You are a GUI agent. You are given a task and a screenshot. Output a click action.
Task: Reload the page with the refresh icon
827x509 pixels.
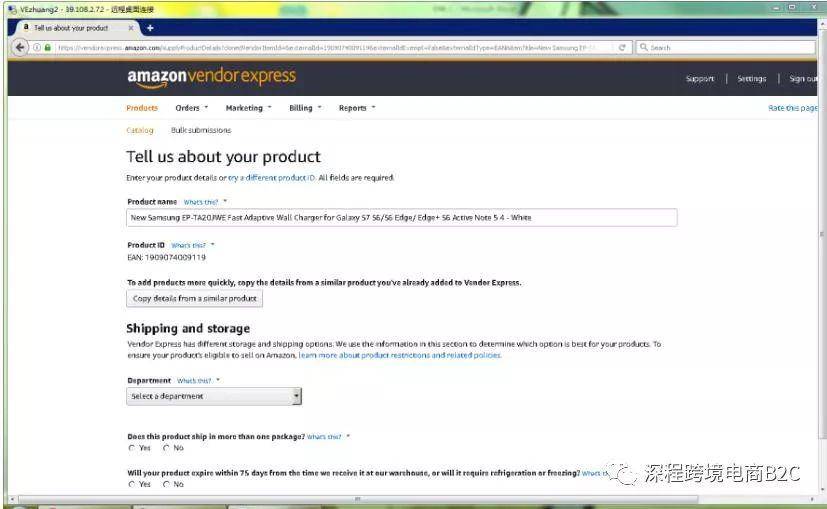622,47
